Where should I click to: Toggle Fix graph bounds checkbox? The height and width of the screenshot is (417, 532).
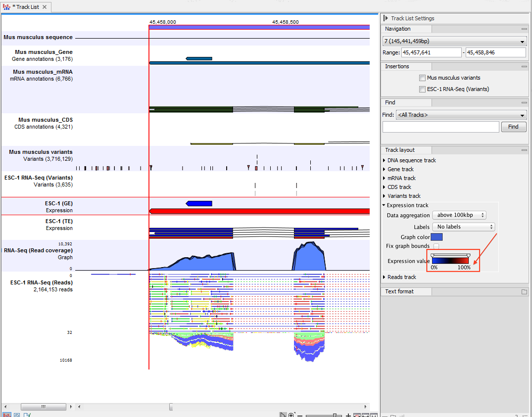coord(436,246)
